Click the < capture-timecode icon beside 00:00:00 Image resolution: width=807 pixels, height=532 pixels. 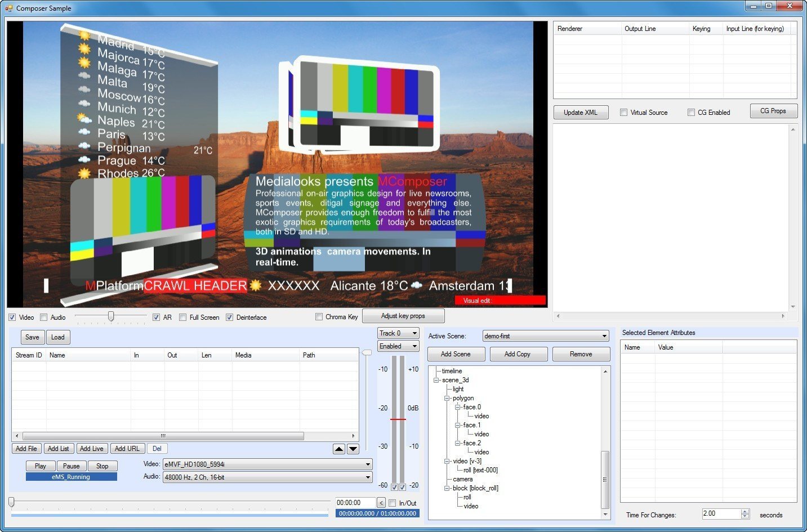tap(382, 502)
